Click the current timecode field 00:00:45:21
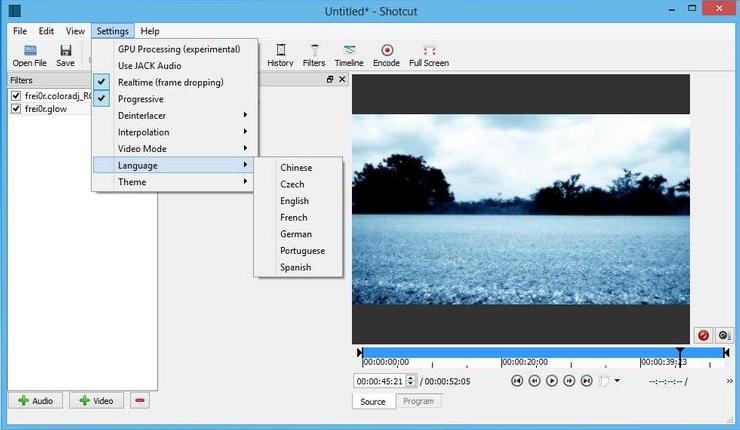Screen dimensions: 740x430 (x=380, y=381)
